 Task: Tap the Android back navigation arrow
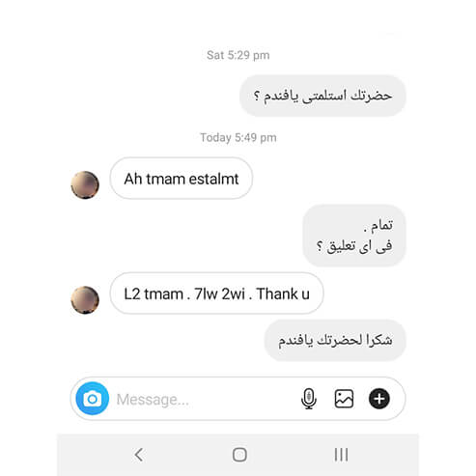(x=139, y=455)
